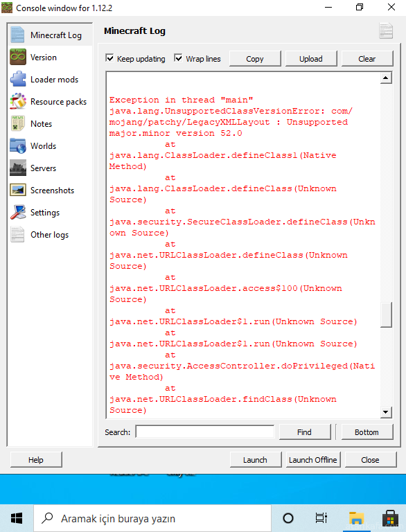The height and width of the screenshot is (532, 406).
Task: Close the console with the Close button
Action: [x=371, y=460]
